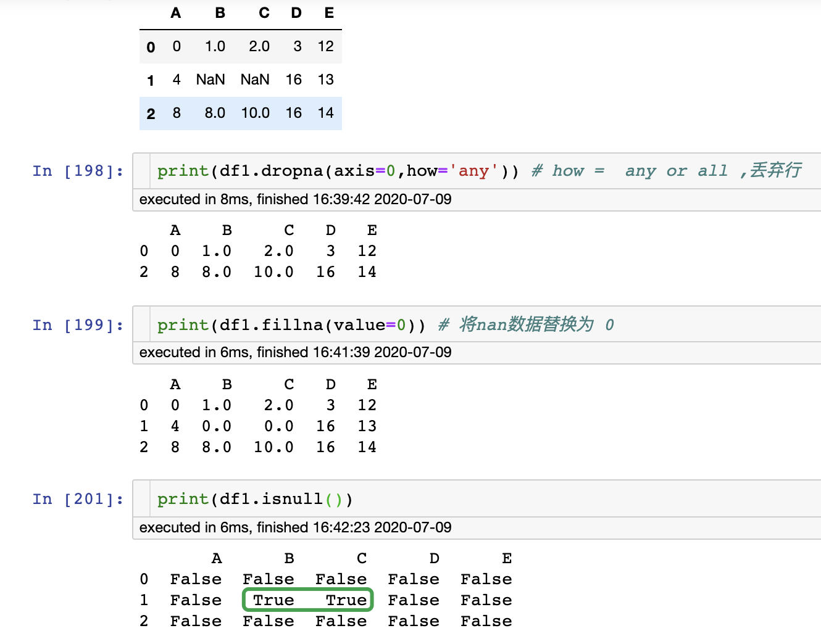
Task: Click row index 2 in the highlighted row
Action: coord(151,114)
